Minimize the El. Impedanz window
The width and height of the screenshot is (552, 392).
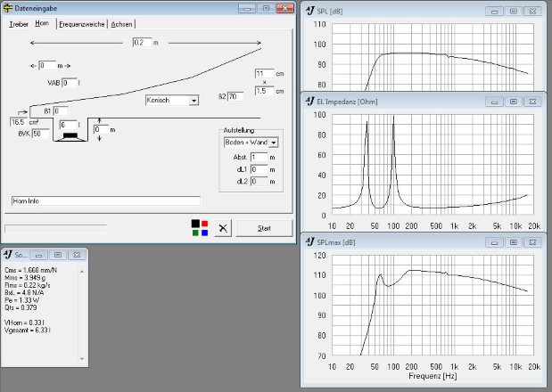(494, 102)
